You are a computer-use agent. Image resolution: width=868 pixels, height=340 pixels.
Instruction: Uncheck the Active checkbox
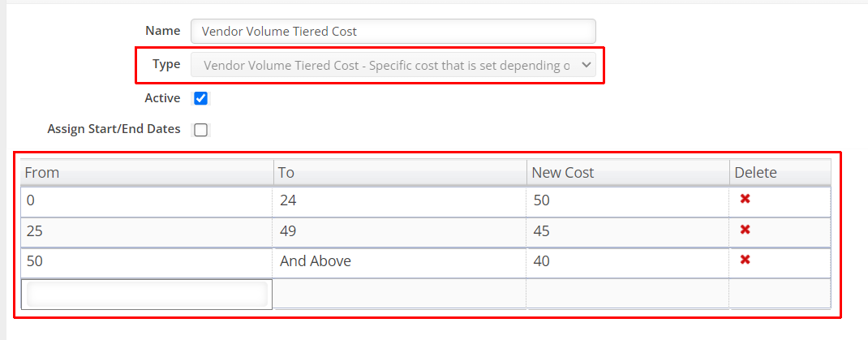pos(201,98)
